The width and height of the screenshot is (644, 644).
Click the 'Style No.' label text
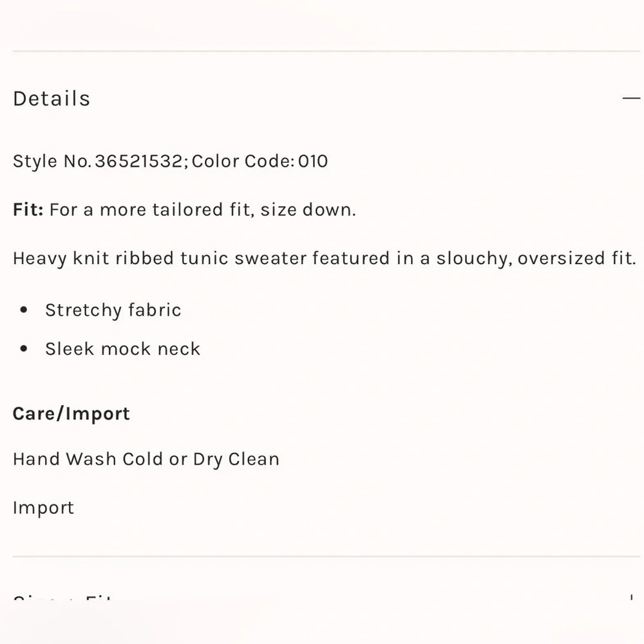pyautogui.click(x=52, y=161)
